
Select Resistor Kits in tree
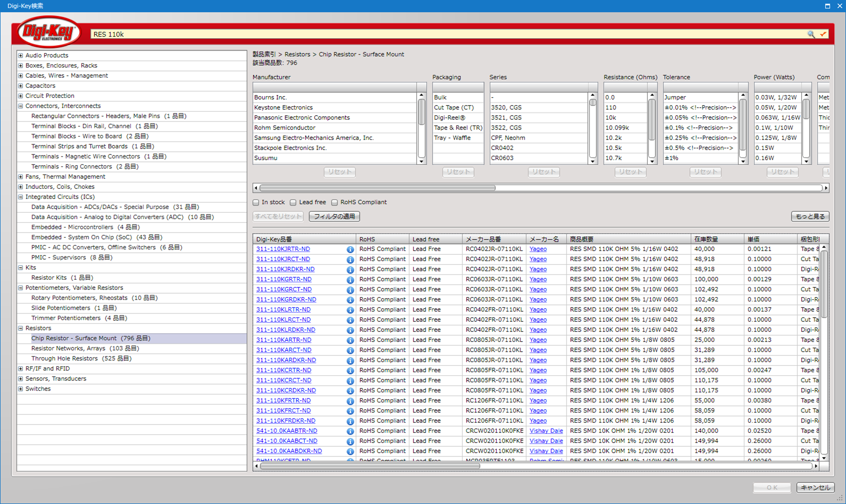(x=62, y=278)
